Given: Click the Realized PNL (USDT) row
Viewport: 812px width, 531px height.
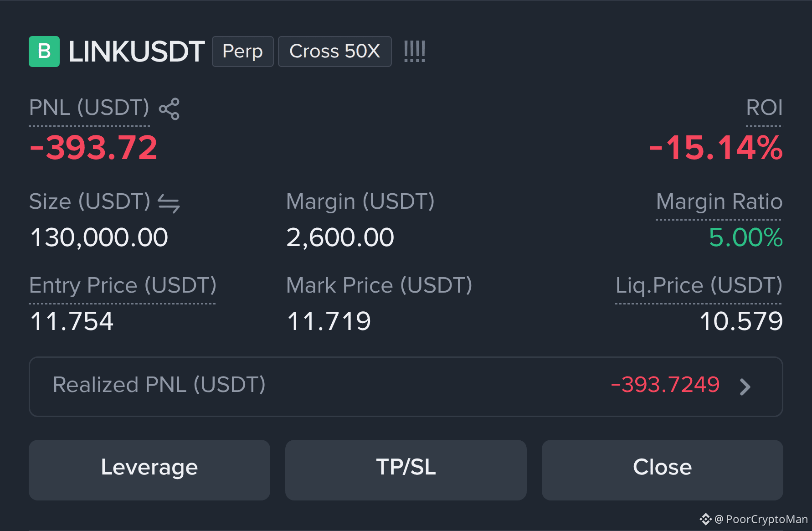Looking at the screenshot, I should (406, 387).
